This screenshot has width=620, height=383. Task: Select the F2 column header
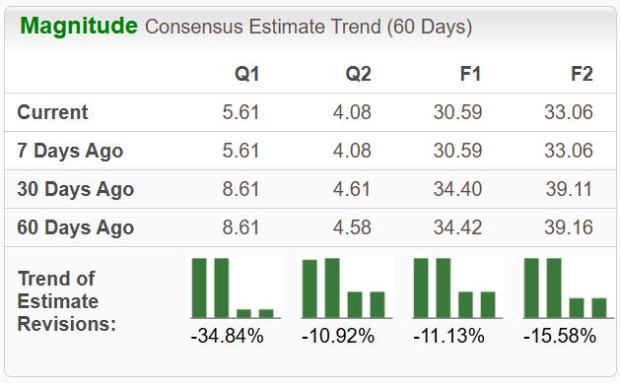pos(582,74)
